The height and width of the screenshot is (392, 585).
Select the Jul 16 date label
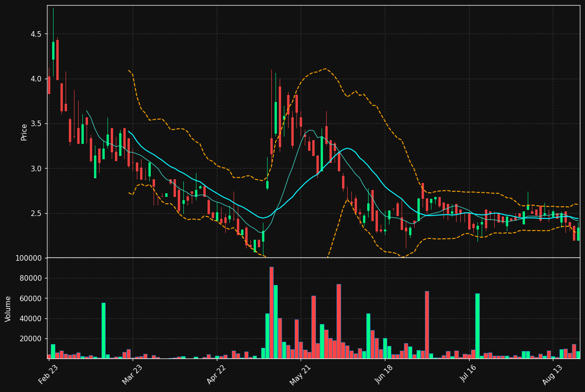469,374
